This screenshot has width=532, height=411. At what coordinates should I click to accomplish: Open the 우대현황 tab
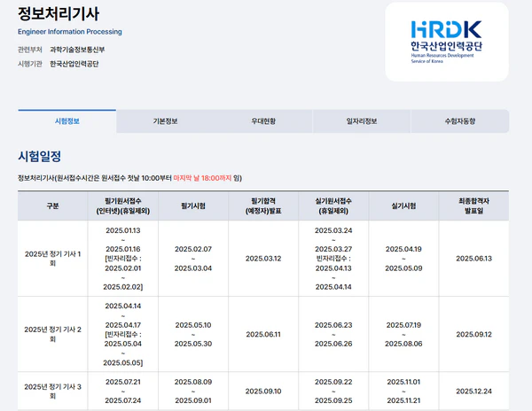coord(263,121)
